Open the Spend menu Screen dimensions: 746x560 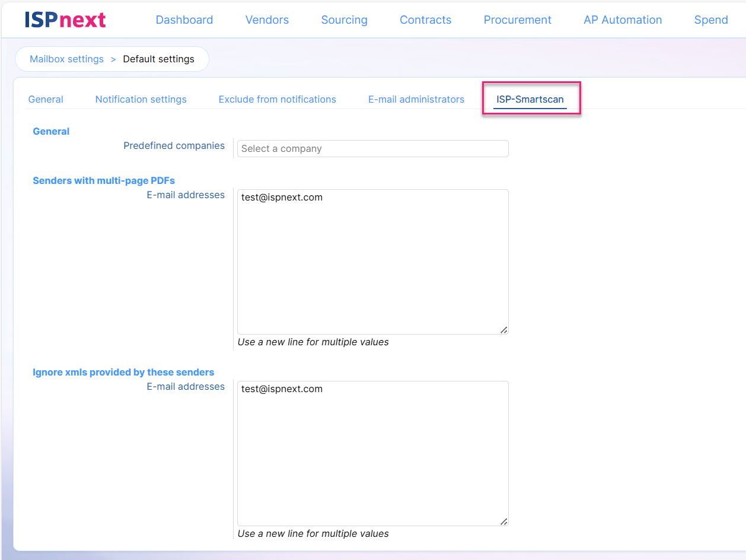click(711, 20)
